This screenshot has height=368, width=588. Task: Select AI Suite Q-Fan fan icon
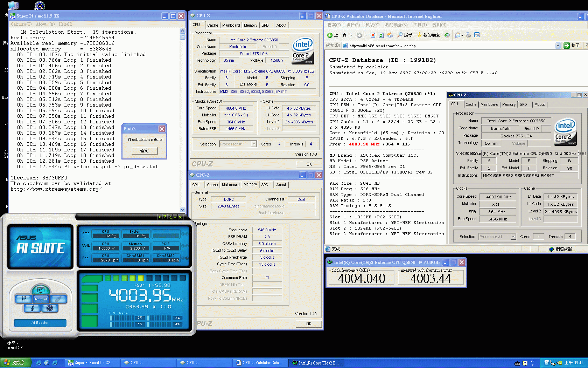point(49,308)
